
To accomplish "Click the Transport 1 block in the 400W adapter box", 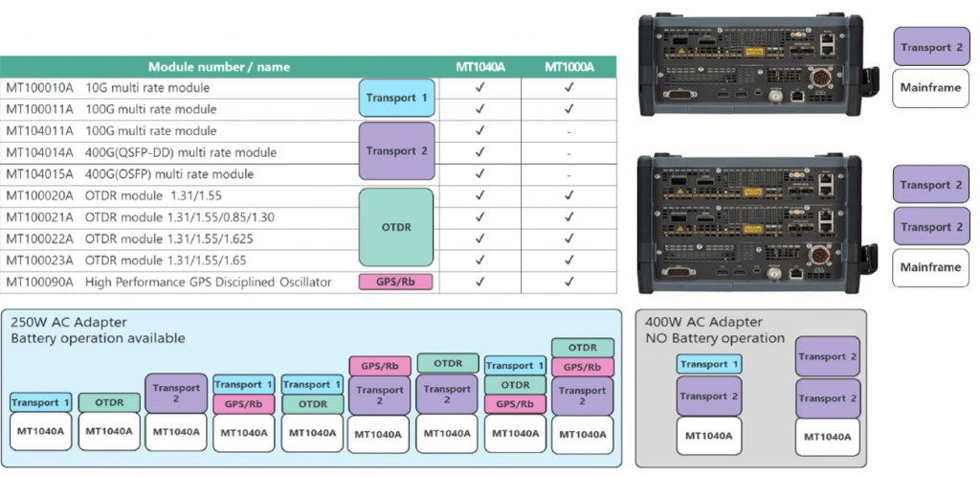I will coord(709,365).
